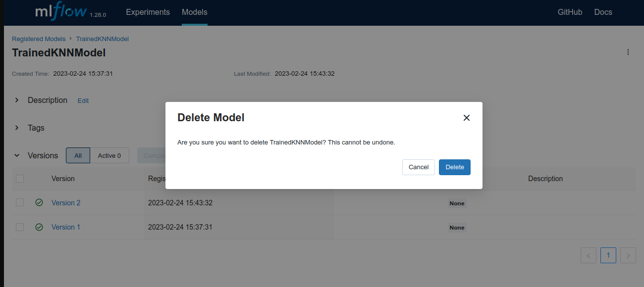Click the 'None' stage badge for Version 2

pyautogui.click(x=456, y=203)
